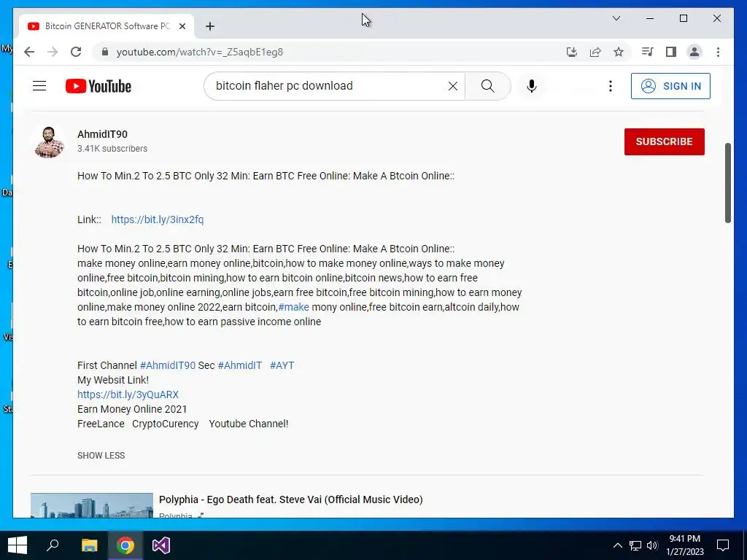747x560 pixels.
Task: Select the Bitcoin GENERATOR Software tab
Action: point(107,26)
